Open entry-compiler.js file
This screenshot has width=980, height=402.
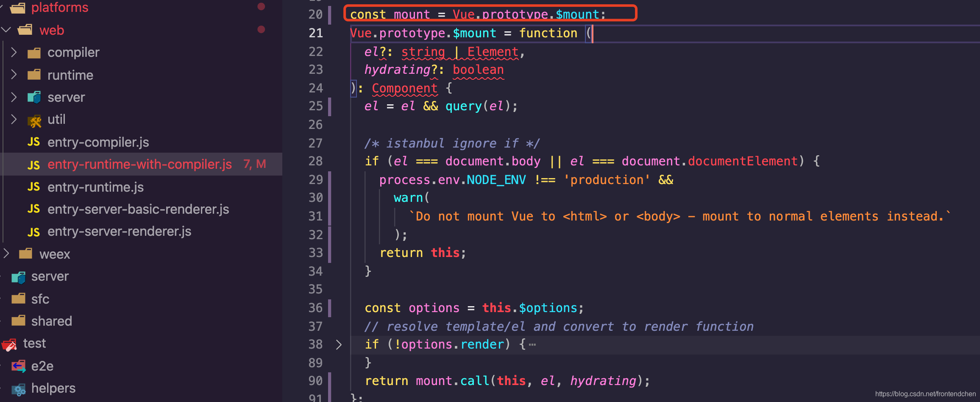coord(98,142)
